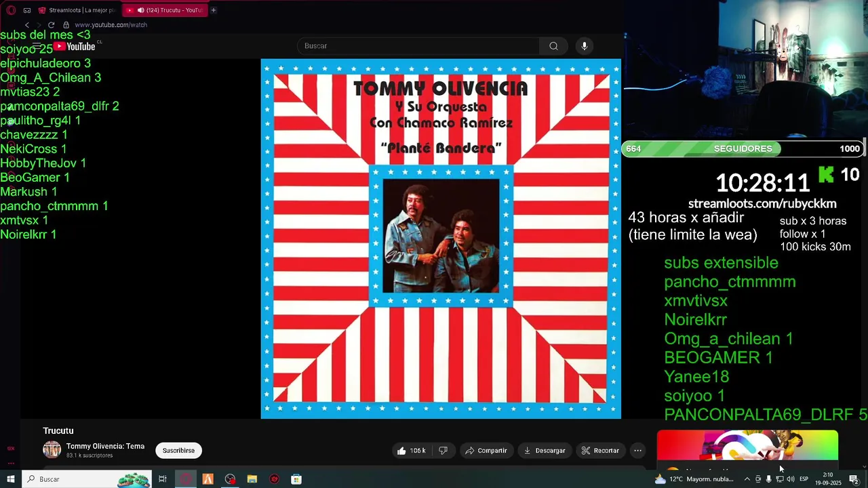Go to YouTube home via logo
Screen dimensions: 868x488
point(75,46)
